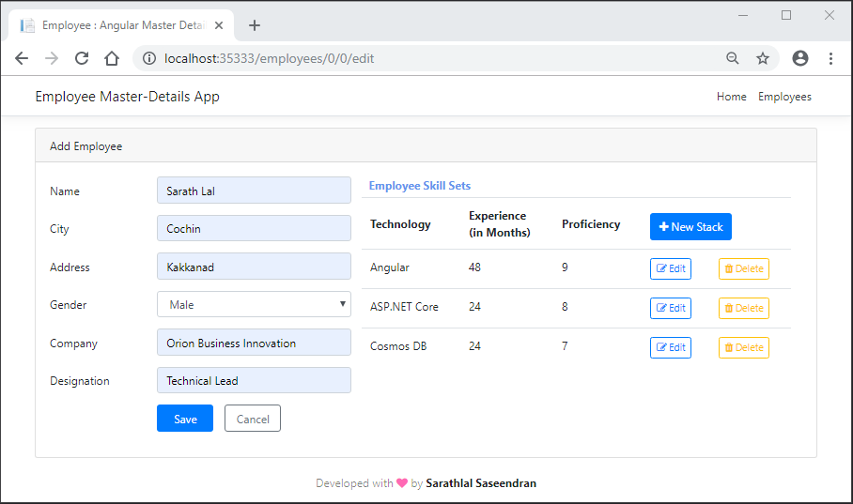This screenshot has height=504, width=853.
Task: Click the Company field Orion Business Innovation
Action: 254,343
